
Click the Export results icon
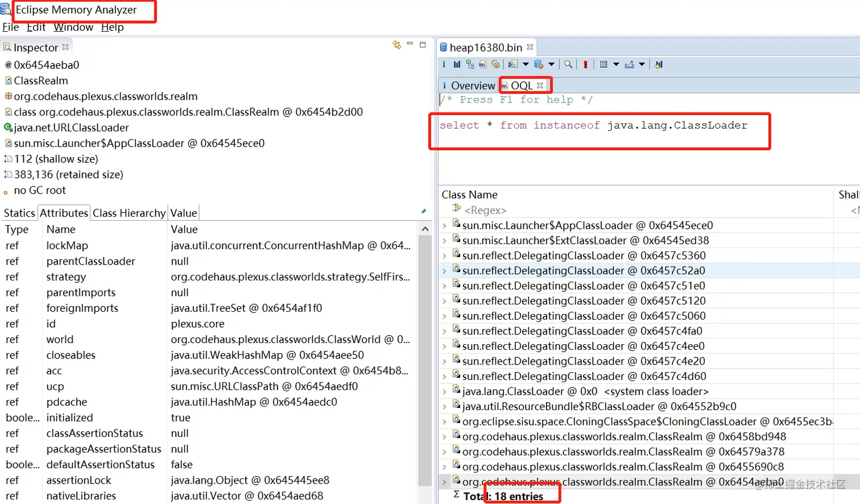[x=629, y=64]
